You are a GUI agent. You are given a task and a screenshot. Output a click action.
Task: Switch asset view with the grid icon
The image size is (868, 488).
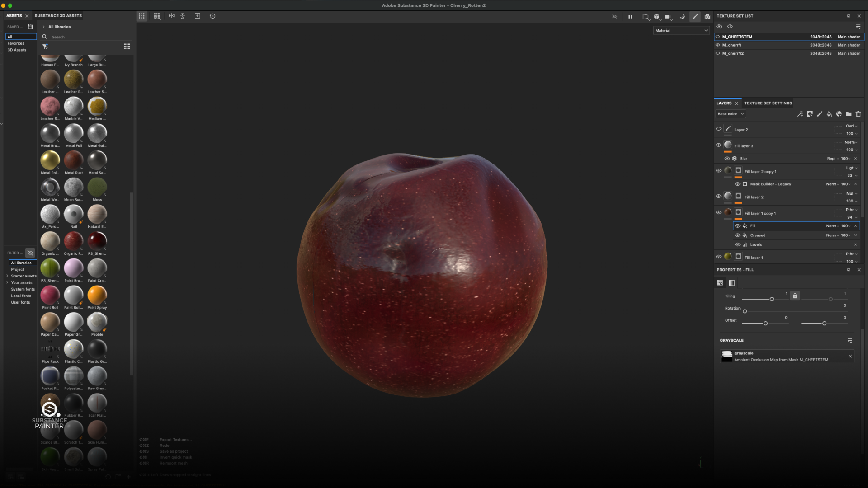tap(127, 47)
